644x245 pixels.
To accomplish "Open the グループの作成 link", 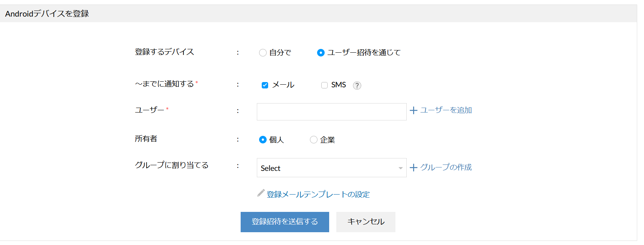I will [446, 167].
